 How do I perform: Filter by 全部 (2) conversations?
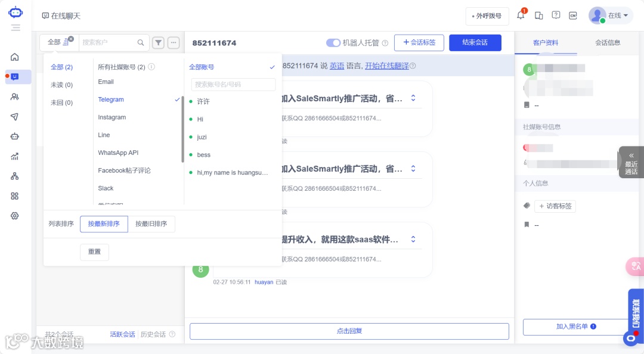tap(61, 67)
